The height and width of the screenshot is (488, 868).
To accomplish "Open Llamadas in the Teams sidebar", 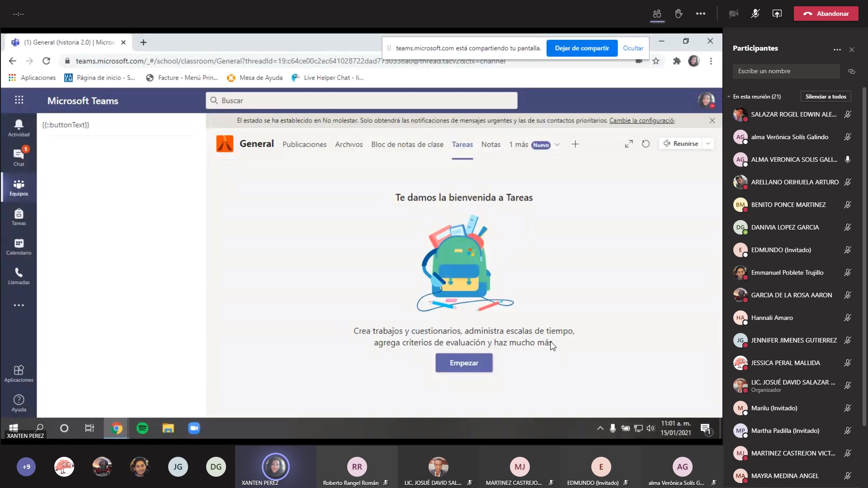I will (19, 276).
